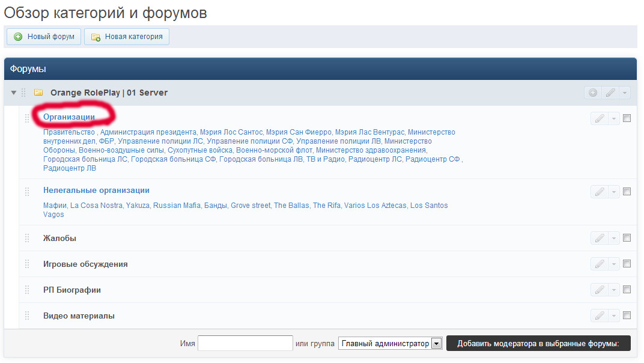This screenshot has width=644, height=363.
Task: Click the Видео материалы forum title
Action: (79, 316)
